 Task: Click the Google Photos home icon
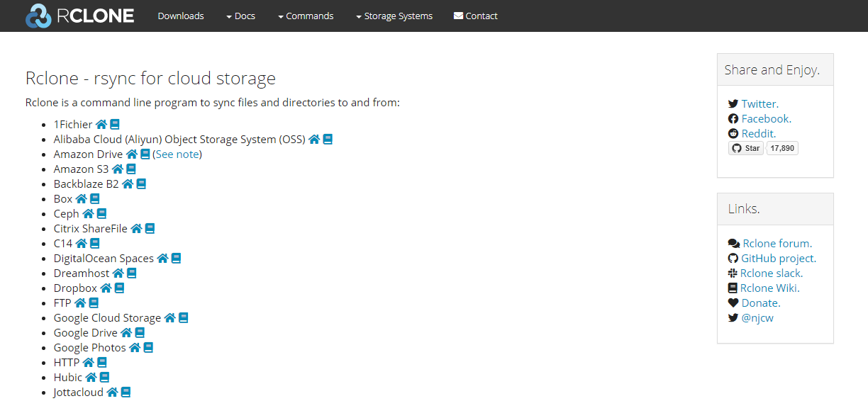(x=135, y=348)
